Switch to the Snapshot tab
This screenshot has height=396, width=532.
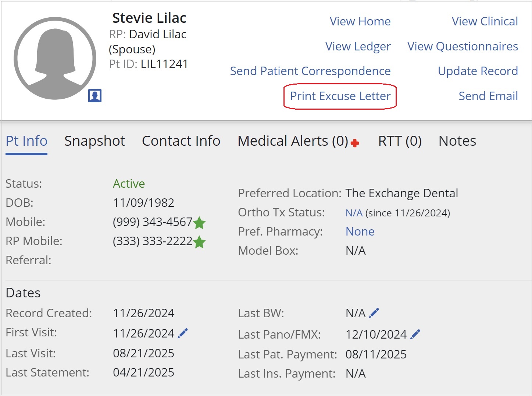(x=94, y=141)
